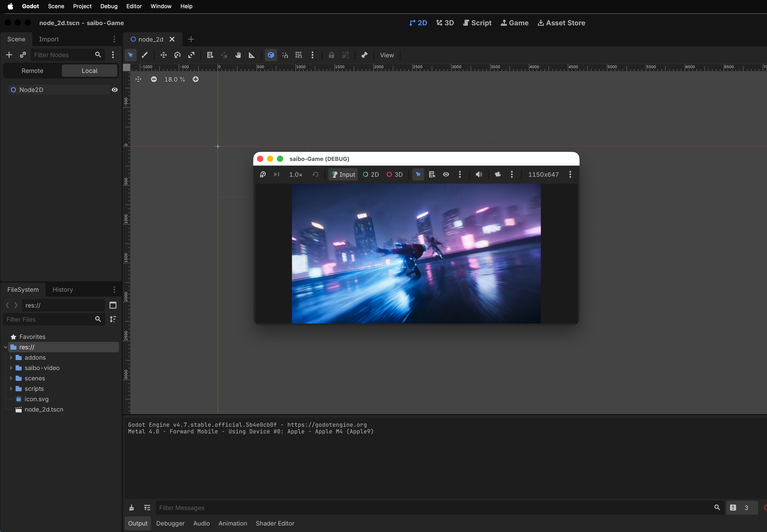Click the skeleton bone options icon

pos(364,55)
